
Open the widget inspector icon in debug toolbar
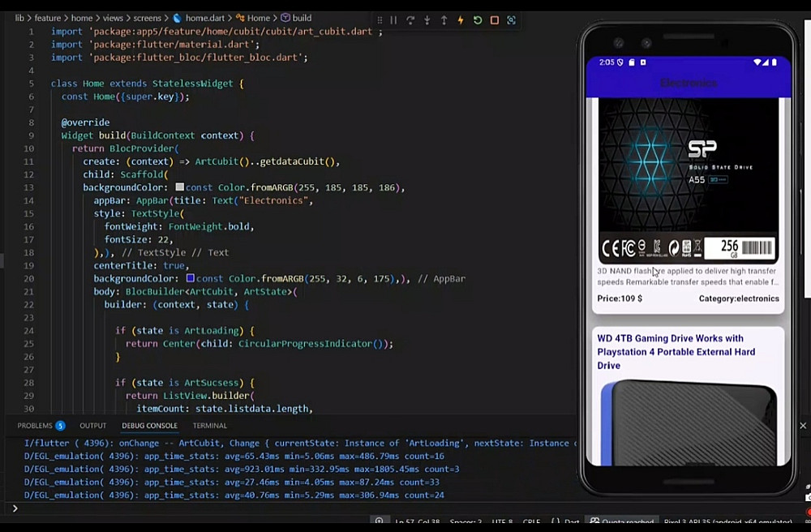tap(511, 20)
